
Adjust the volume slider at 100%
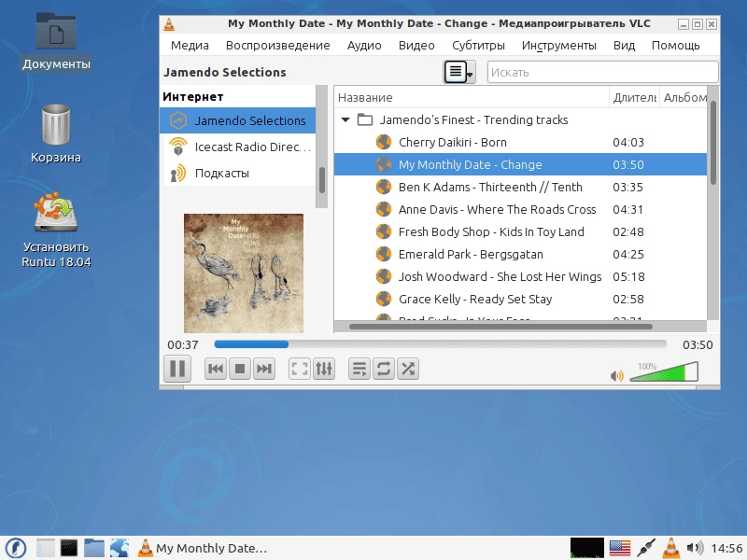click(664, 371)
